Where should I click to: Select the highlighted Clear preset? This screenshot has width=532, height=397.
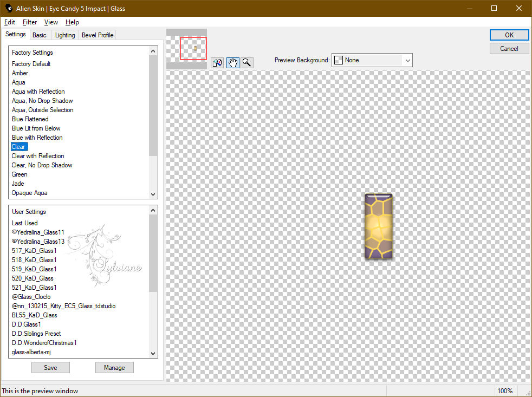pos(18,147)
